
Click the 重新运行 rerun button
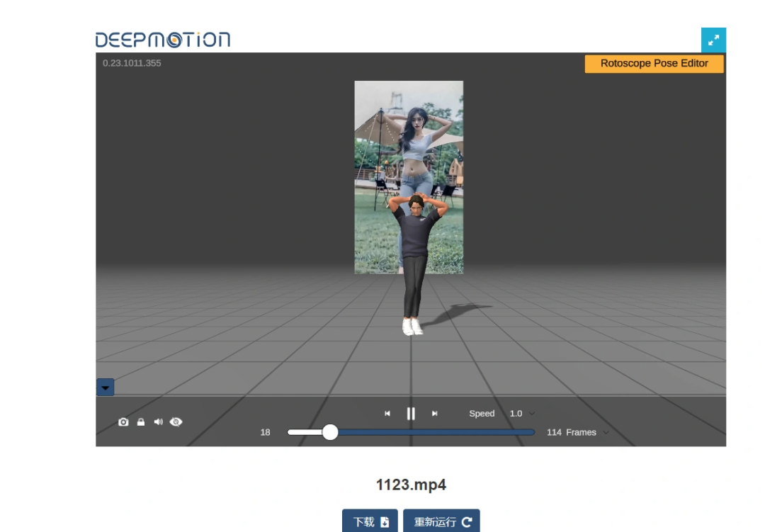[x=441, y=521]
